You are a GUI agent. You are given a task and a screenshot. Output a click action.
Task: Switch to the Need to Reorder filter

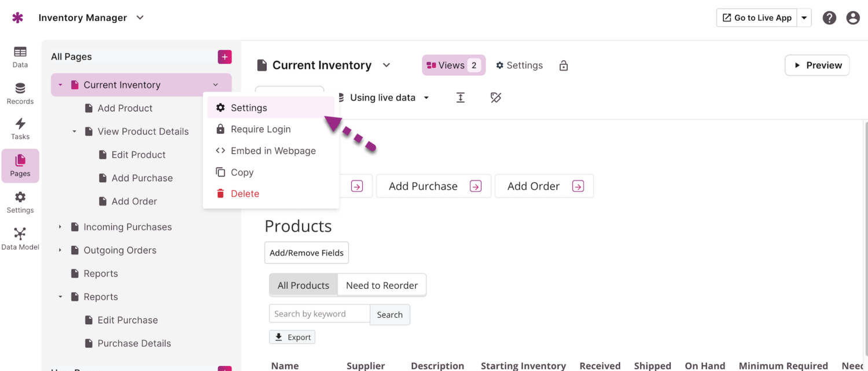pyautogui.click(x=382, y=285)
